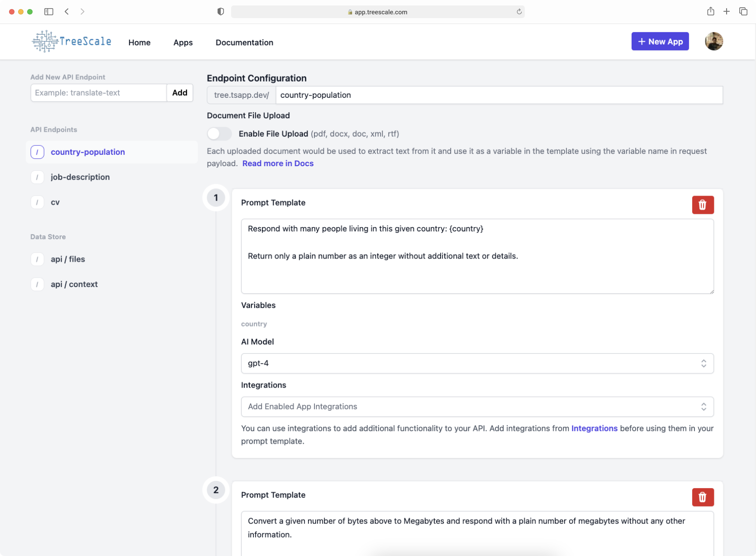Delete the second Prompt Template step
The image size is (756, 556).
point(702,497)
